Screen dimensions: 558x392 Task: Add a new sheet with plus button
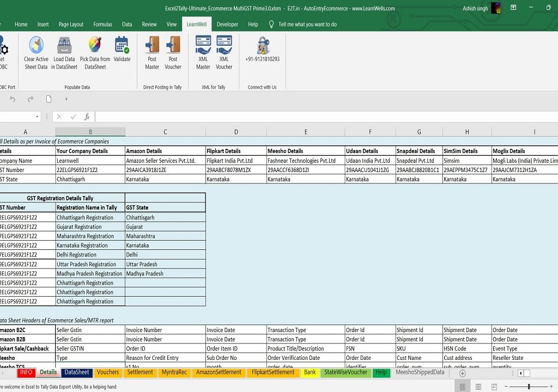462,373
